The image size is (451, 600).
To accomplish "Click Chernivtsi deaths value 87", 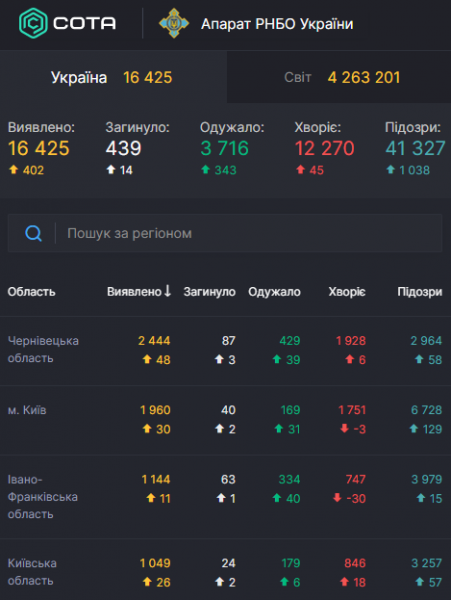I will [228, 341].
